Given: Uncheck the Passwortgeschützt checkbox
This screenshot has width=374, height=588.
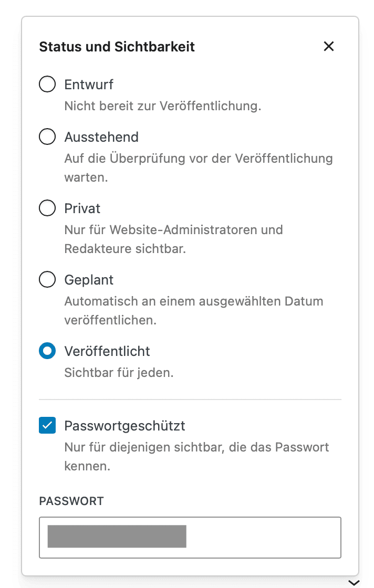Looking at the screenshot, I should (x=47, y=425).
